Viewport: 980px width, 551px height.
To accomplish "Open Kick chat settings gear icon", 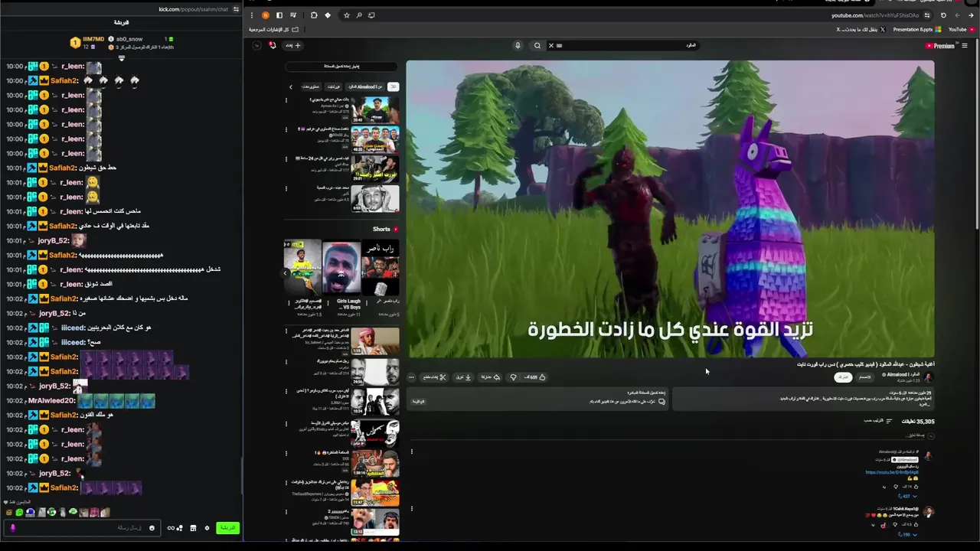I will [x=207, y=528].
